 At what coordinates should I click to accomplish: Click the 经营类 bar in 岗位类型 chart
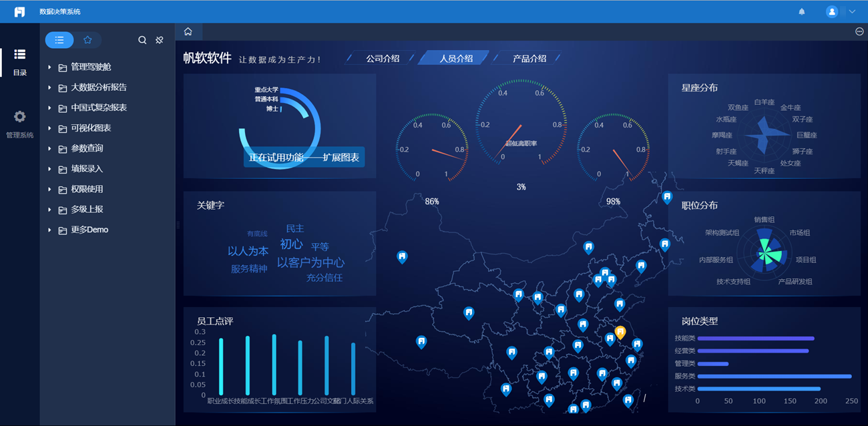point(753,351)
